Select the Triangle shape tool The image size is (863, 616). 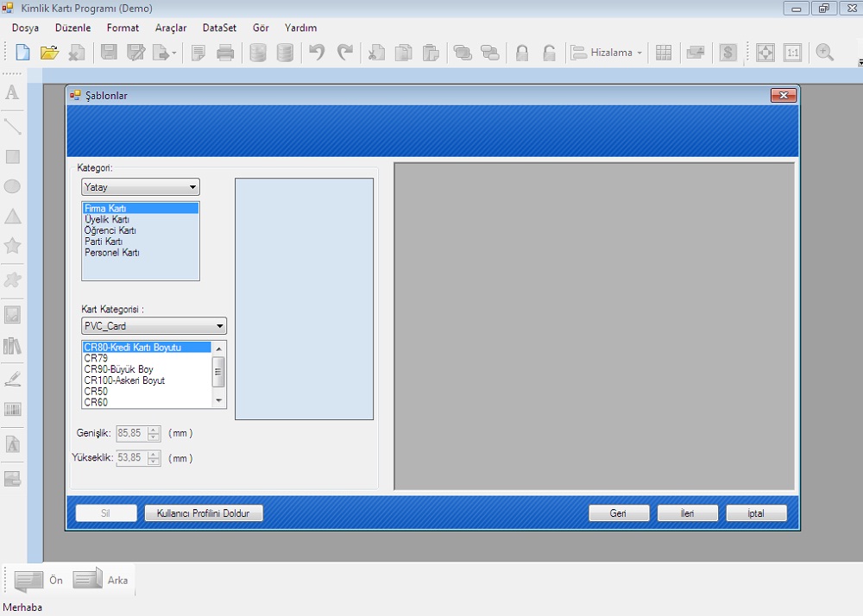12,217
